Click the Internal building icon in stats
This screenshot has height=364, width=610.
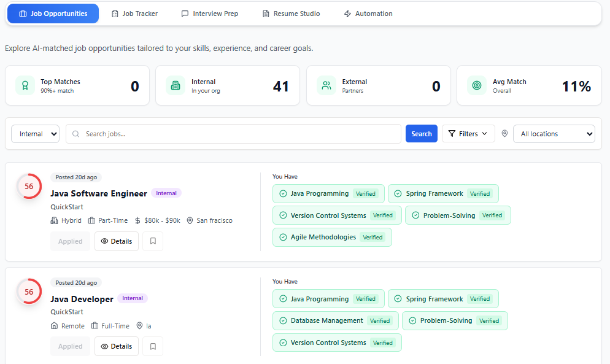pos(176,86)
